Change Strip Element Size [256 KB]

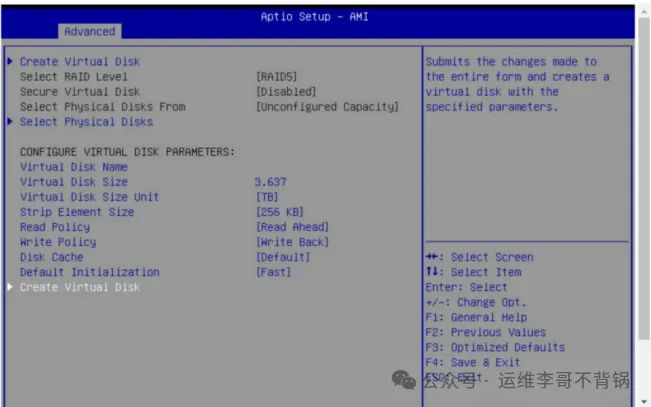[x=280, y=212]
